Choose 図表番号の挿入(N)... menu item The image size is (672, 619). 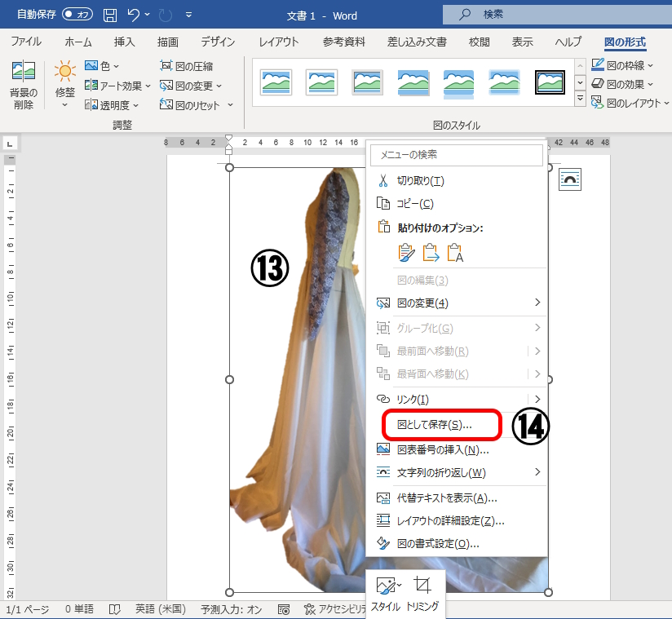click(457, 449)
